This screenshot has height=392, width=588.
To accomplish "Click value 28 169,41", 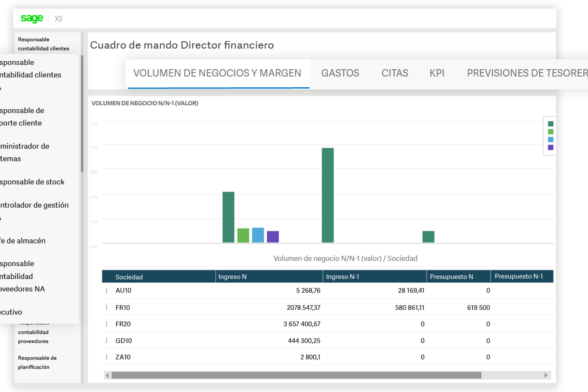I will [x=411, y=291].
